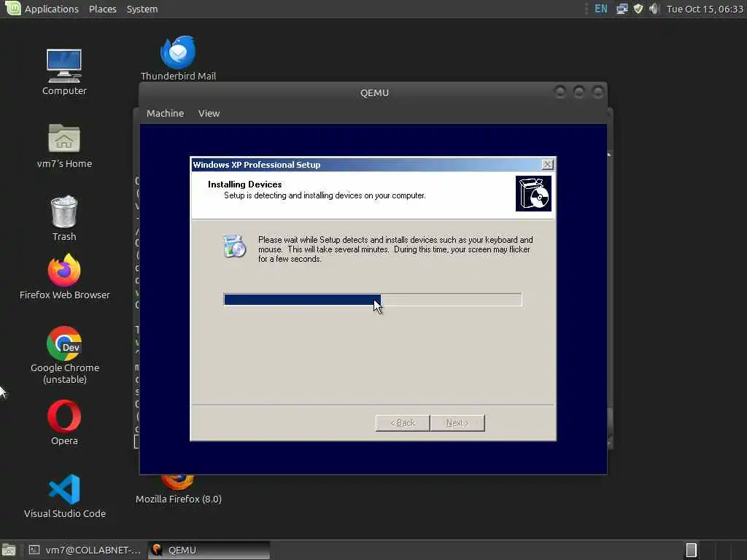Click the Back button in XP Setup
747x560 pixels.
click(403, 423)
